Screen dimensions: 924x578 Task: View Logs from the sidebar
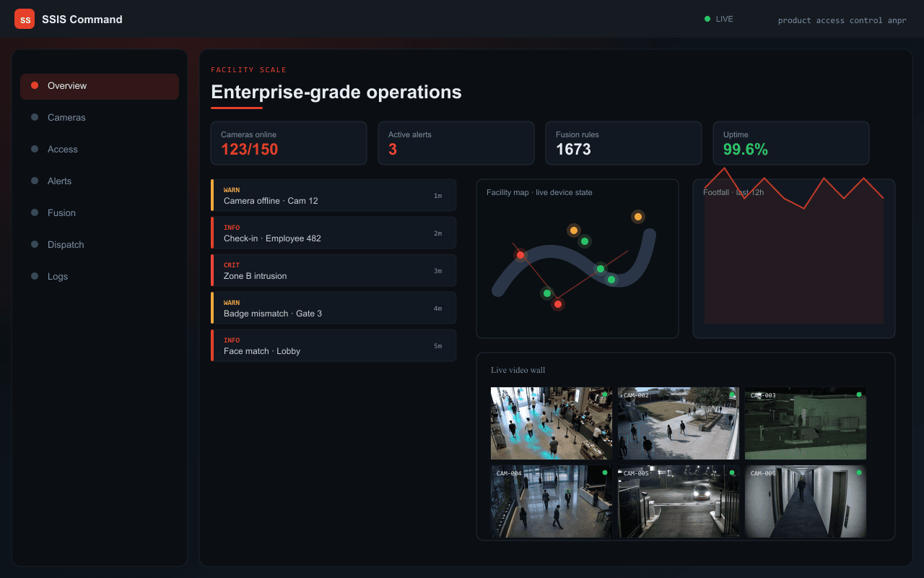point(100,277)
